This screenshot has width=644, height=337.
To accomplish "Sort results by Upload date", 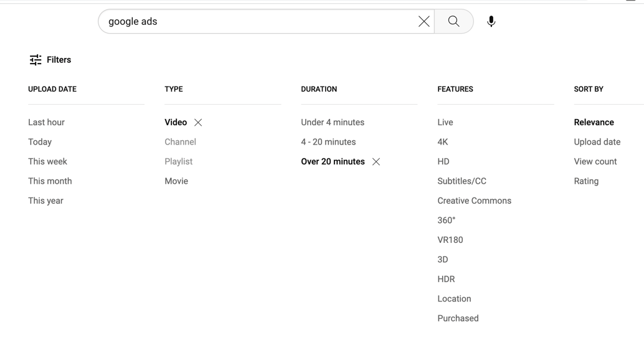I will [597, 142].
